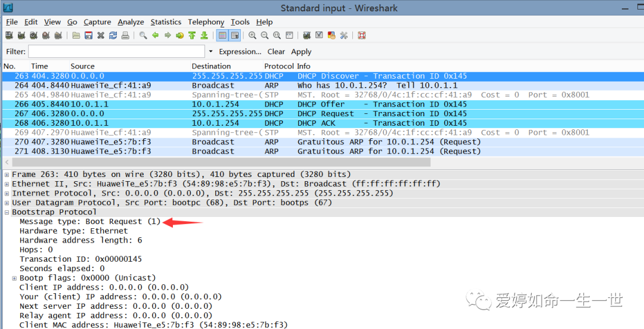Save this capture file floppy icon
Screen dimensions: 644x329
[88, 36]
